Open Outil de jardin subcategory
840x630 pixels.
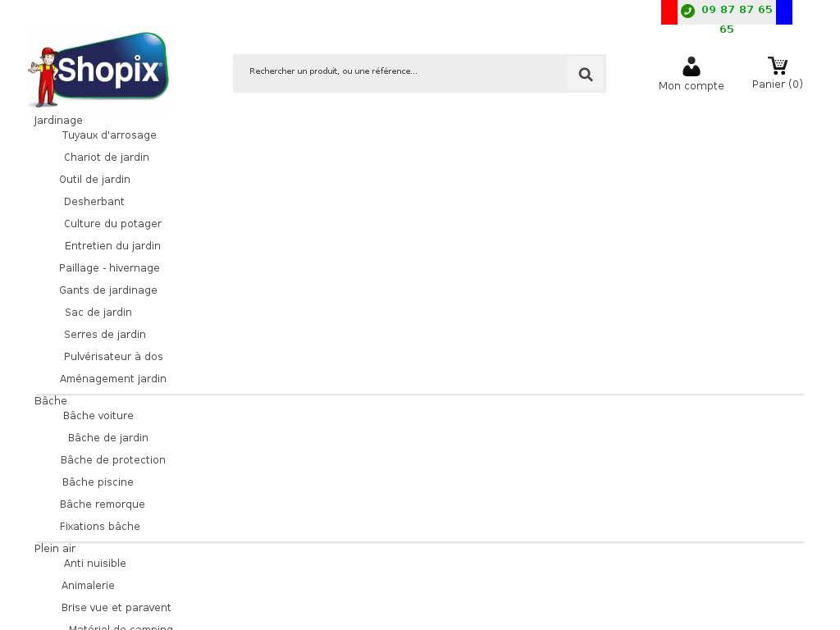coord(94,180)
